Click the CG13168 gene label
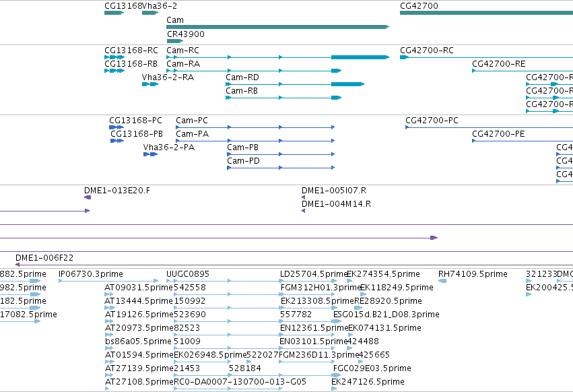 coord(123,6)
